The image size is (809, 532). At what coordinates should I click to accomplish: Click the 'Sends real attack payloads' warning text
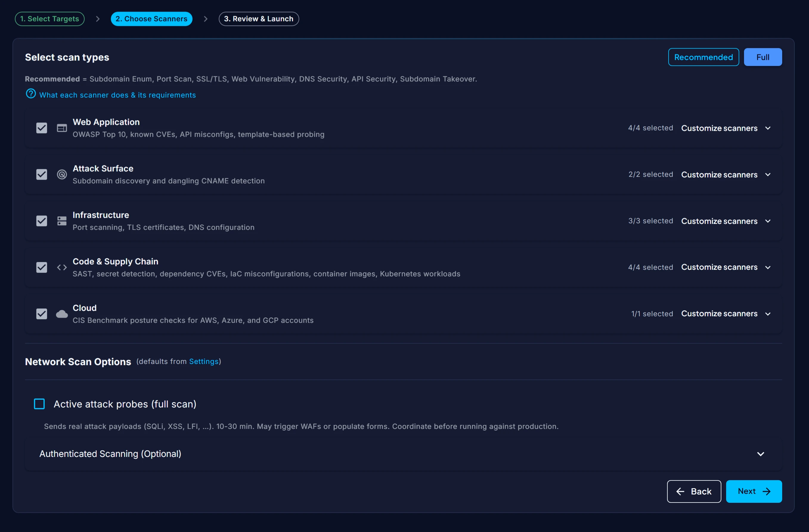[x=301, y=426]
